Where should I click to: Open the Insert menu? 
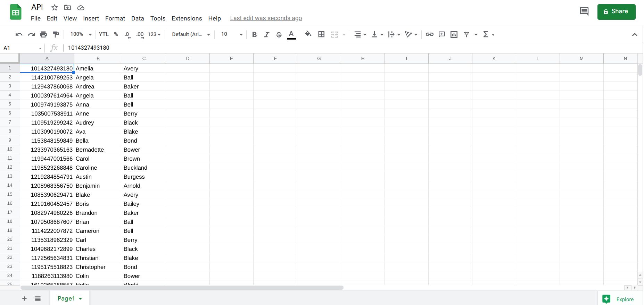(91, 18)
